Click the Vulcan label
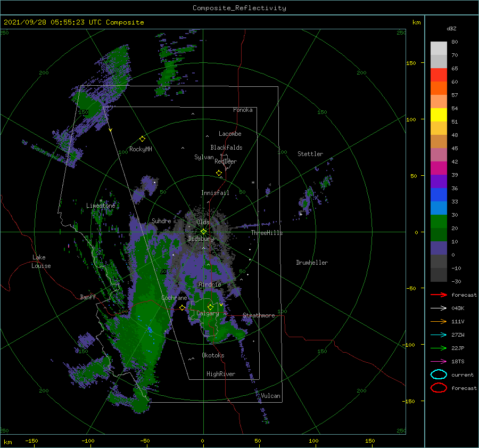Screen dimensions: 479x448 click(271, 396)
